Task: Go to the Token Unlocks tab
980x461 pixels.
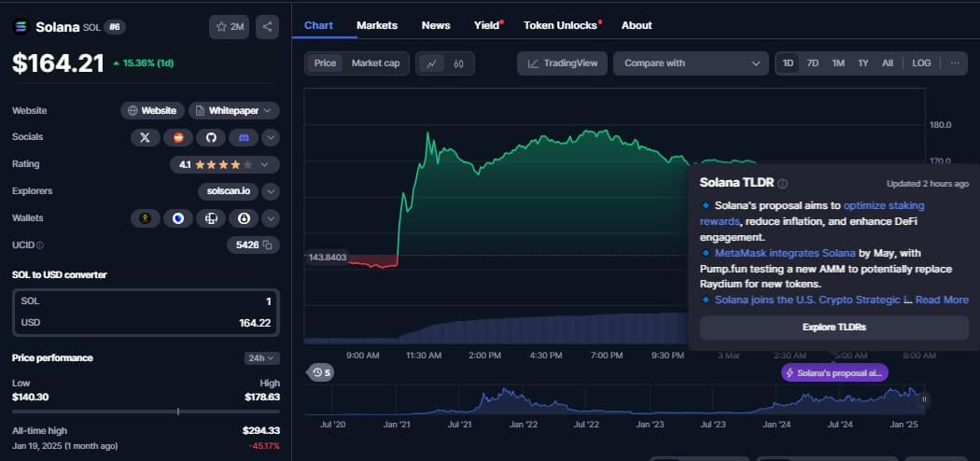Action: [560, 25]
